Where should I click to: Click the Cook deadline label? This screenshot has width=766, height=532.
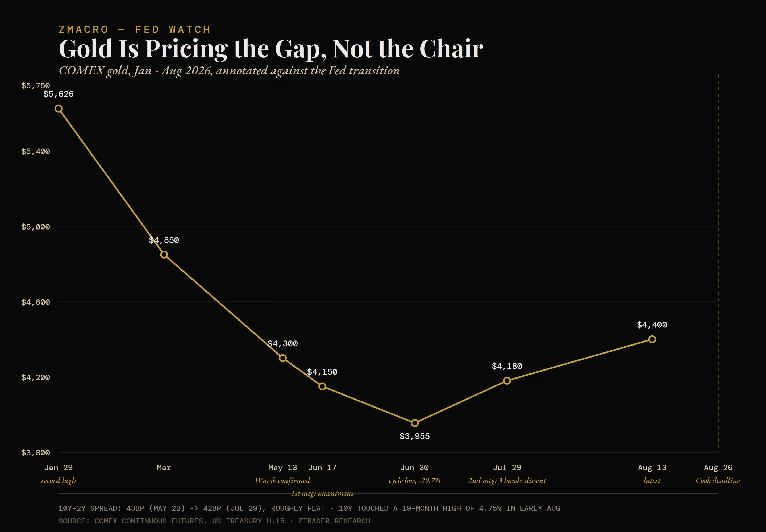click(x=718, y=480)
